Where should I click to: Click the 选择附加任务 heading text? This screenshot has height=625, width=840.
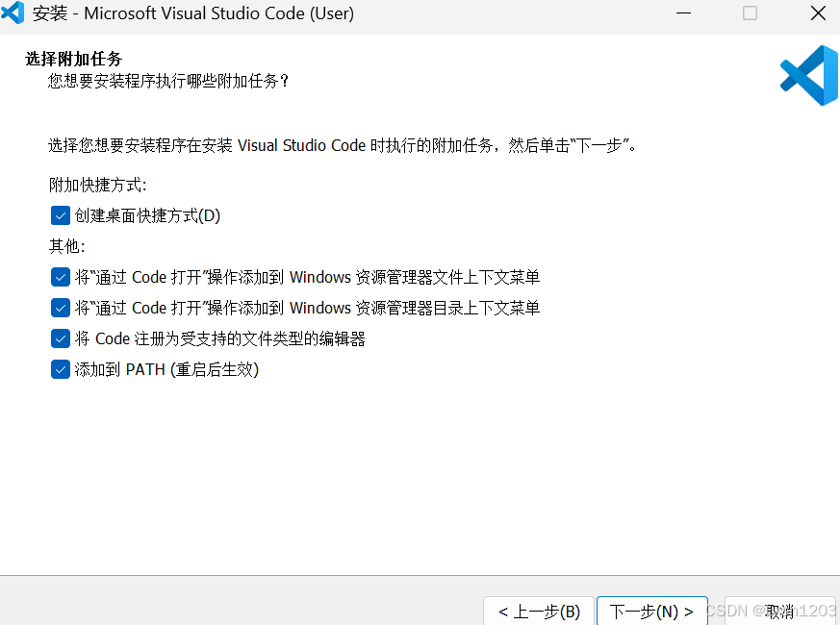click(73, 59)
